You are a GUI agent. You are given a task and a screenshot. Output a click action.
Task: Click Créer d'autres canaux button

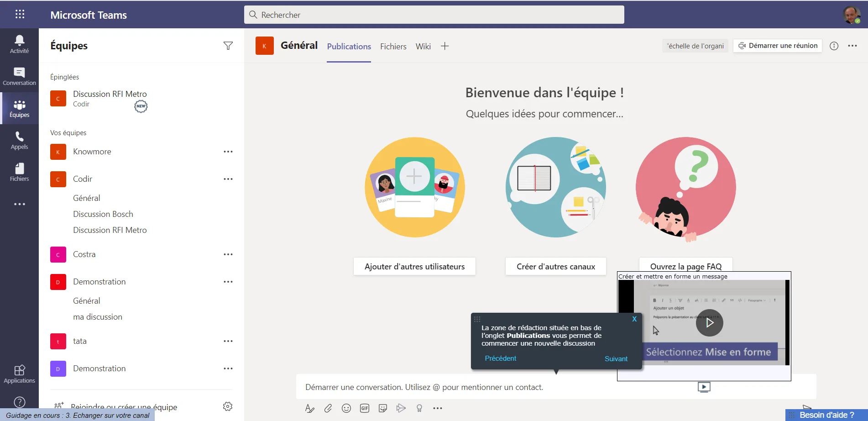click(556, 266)
